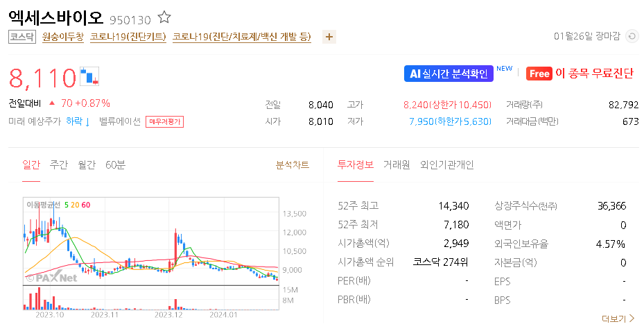The height and width of the screenshot is (331, 644).
Task: Expand more info via 더보기
Action: 618,319
